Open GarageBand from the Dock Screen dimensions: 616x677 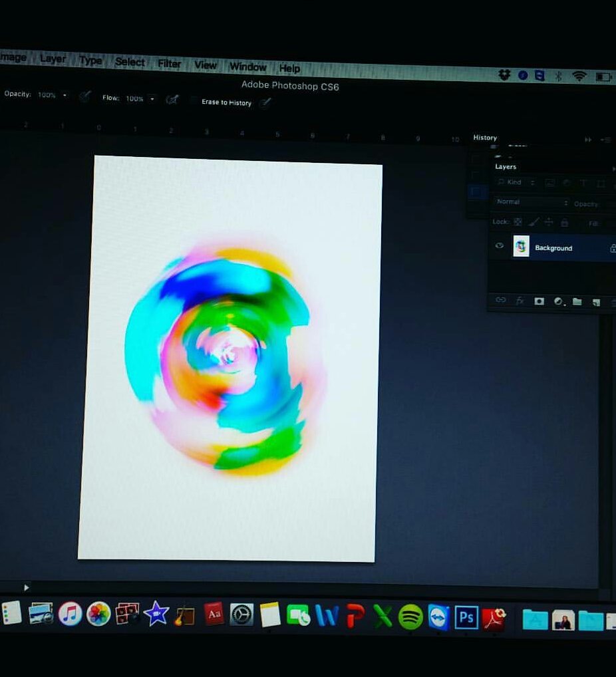click(184, 614)
